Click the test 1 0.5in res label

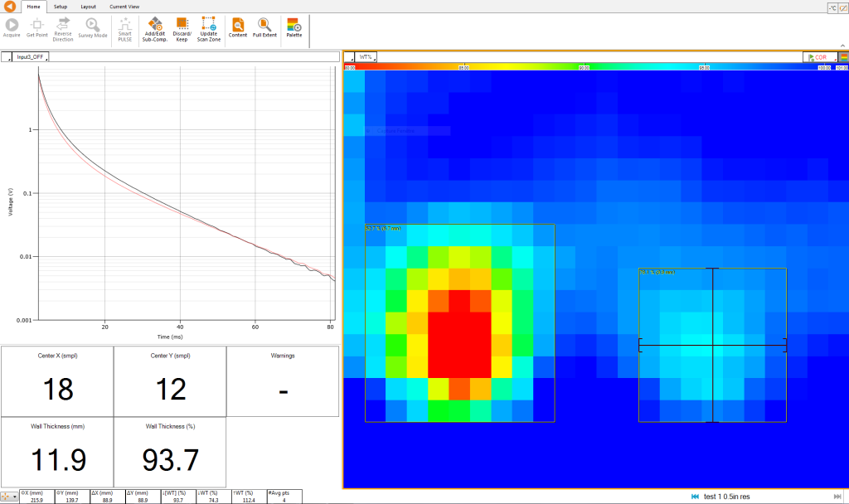pyautogui.click(x=725, y=497)
